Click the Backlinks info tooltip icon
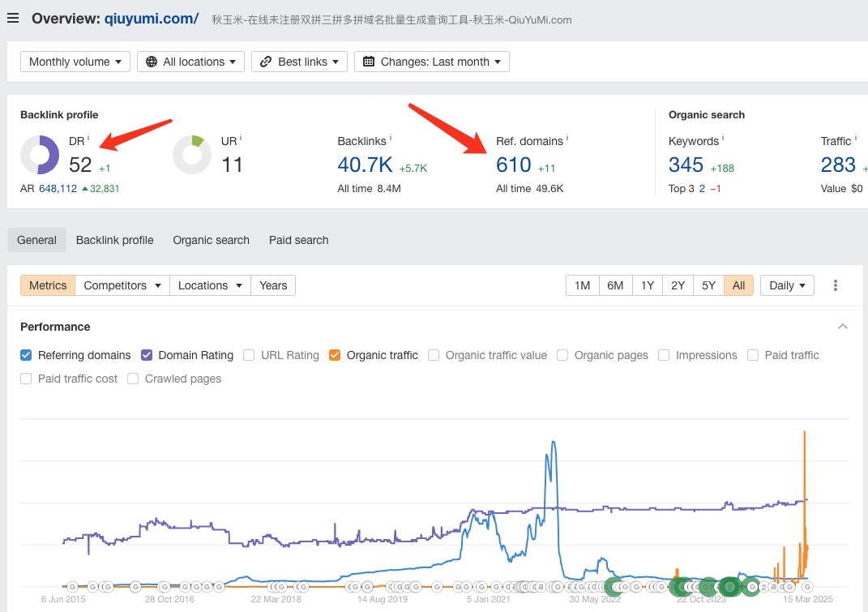 (x=391, y=137)
